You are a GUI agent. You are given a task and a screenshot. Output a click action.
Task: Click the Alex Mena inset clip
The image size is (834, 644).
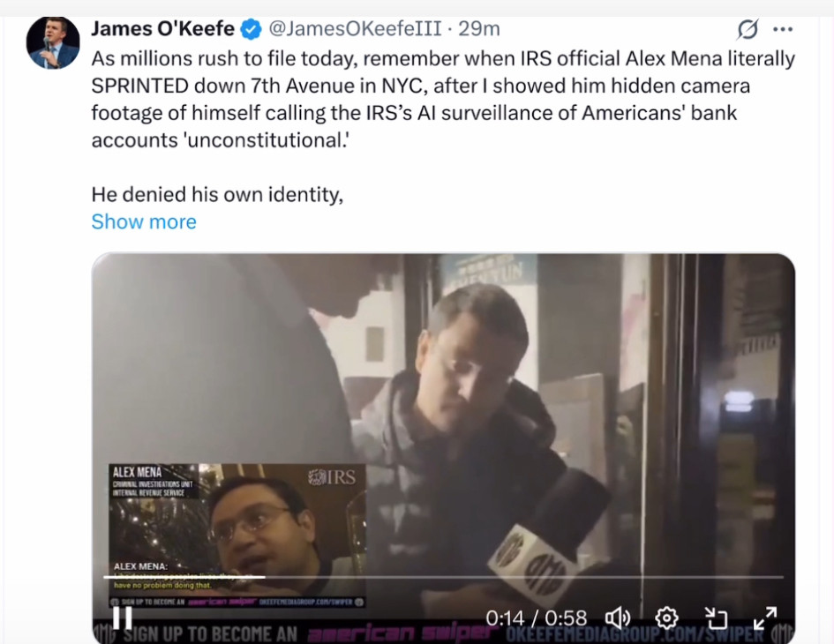pos(237,535)
